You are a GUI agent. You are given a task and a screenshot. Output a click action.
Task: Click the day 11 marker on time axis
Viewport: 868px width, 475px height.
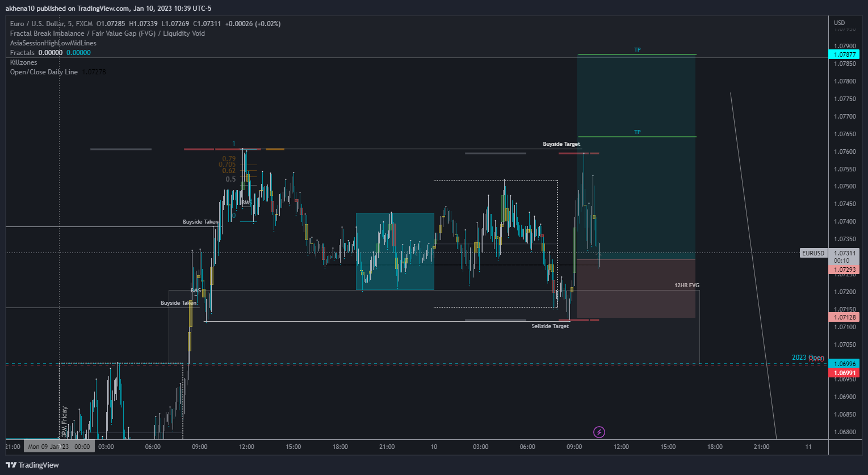click(808, 447)
